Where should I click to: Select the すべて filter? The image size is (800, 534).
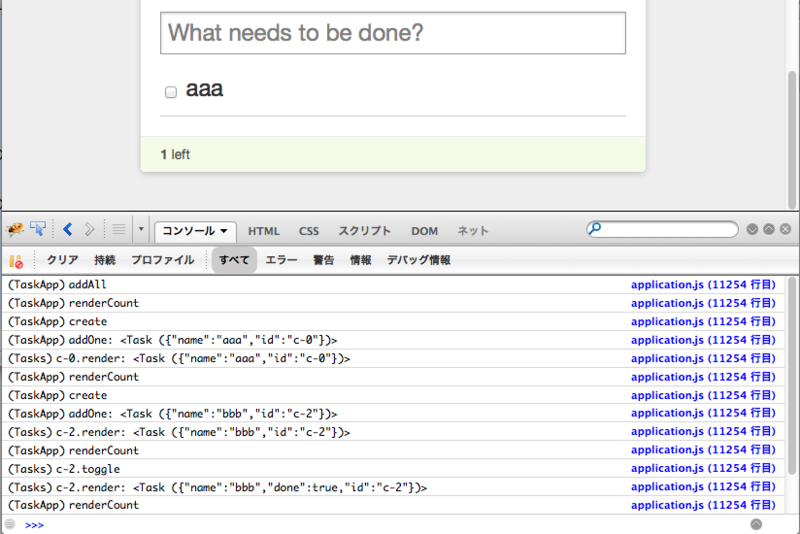(234, 260)
